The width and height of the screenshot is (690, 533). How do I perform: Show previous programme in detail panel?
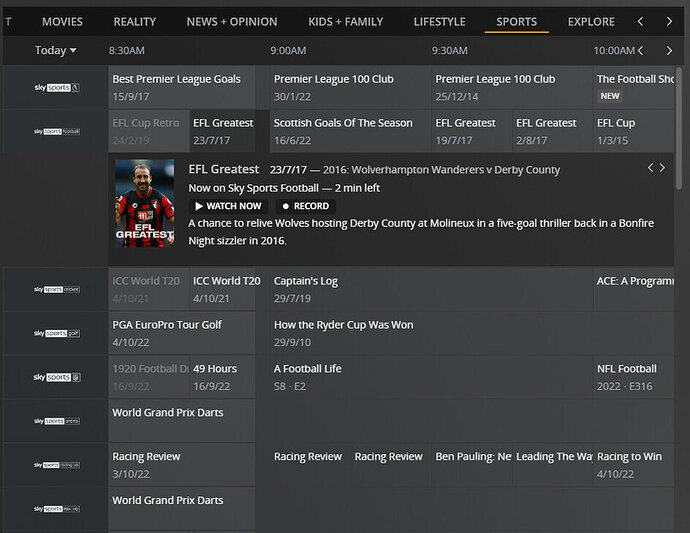click(650, 168)
